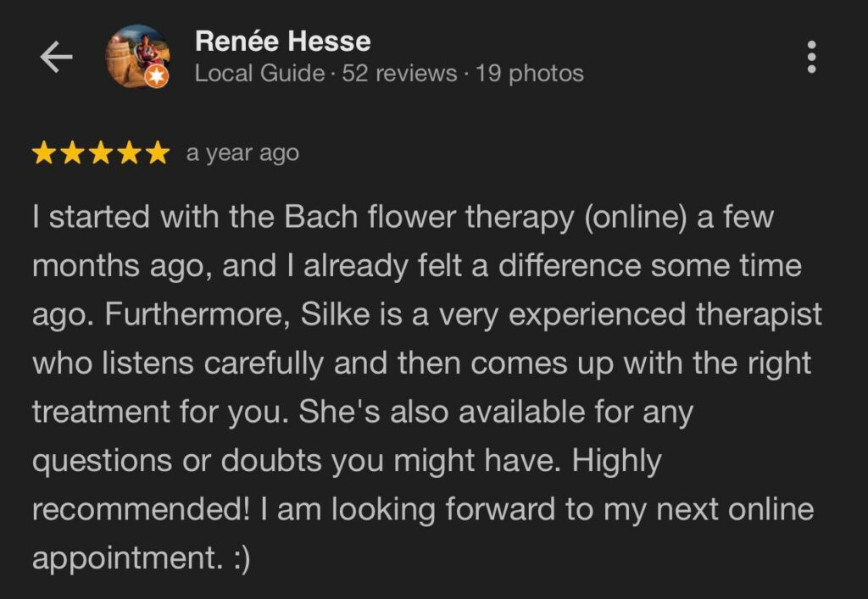
Task: View the reviewer's 19 photos
Action: (530, 74)
